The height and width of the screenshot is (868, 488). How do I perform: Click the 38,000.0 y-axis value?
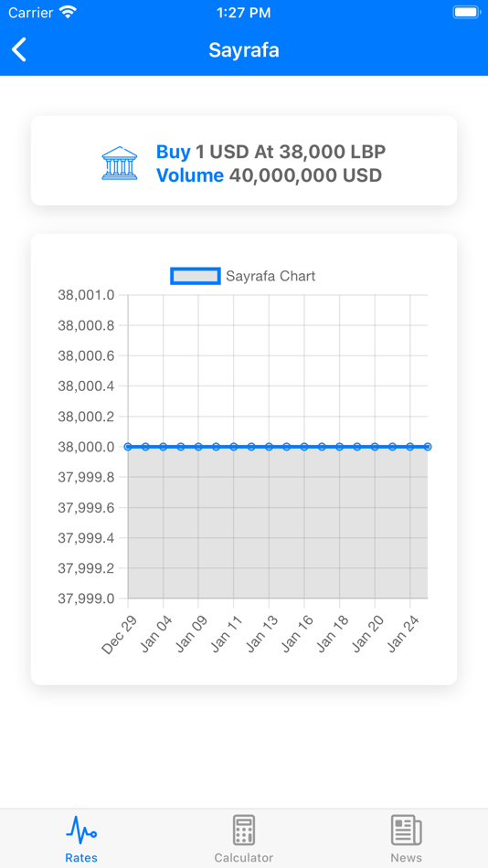click(86, 447)
